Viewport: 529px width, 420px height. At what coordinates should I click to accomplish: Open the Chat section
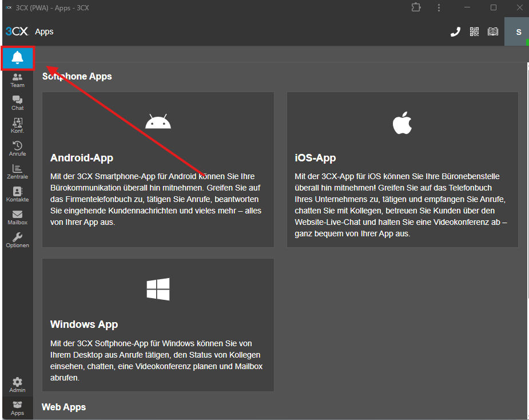point(17,103)
